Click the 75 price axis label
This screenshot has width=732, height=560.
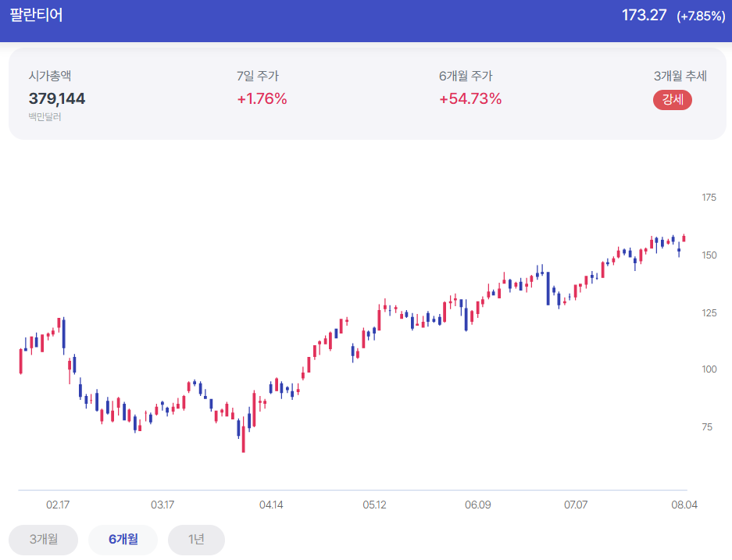(707, 427)
